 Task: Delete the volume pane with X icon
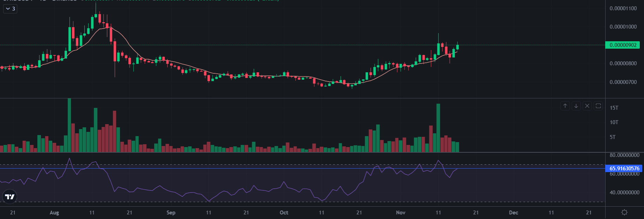pos(587,106)
